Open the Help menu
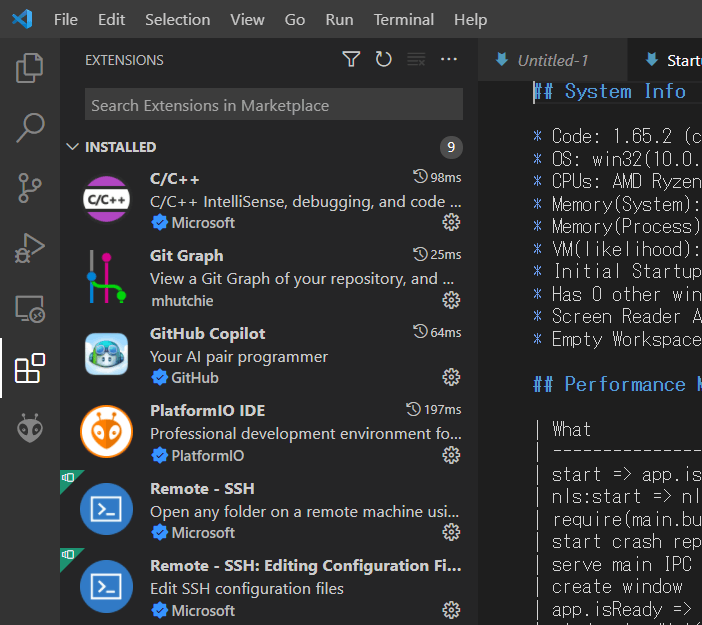This screenshot has height=625, width=702. coord(471,20)
